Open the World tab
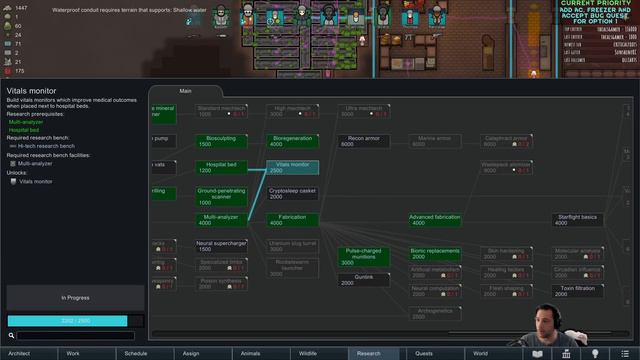Viewport: 640px width, 360px height. (493, 353)
